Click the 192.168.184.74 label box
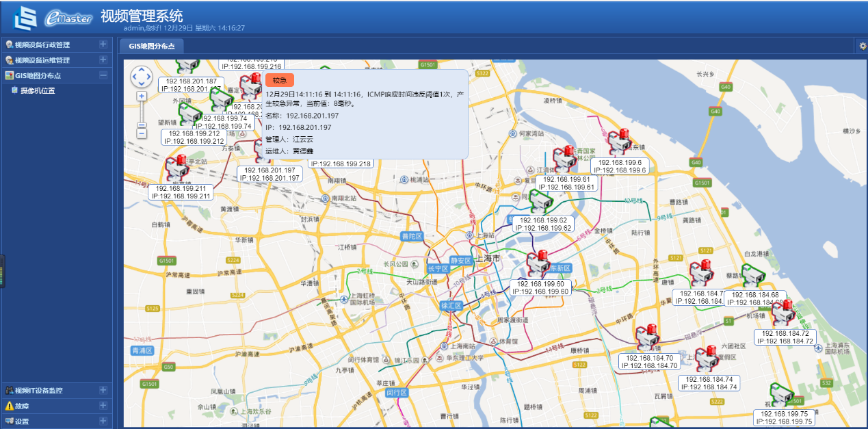This screenshot has height=429, width=868. point(709,383)
